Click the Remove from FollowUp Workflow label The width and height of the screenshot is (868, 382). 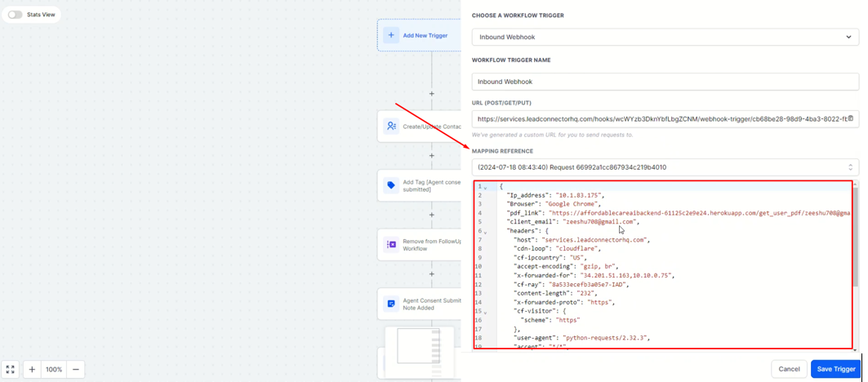coord(432,245)
